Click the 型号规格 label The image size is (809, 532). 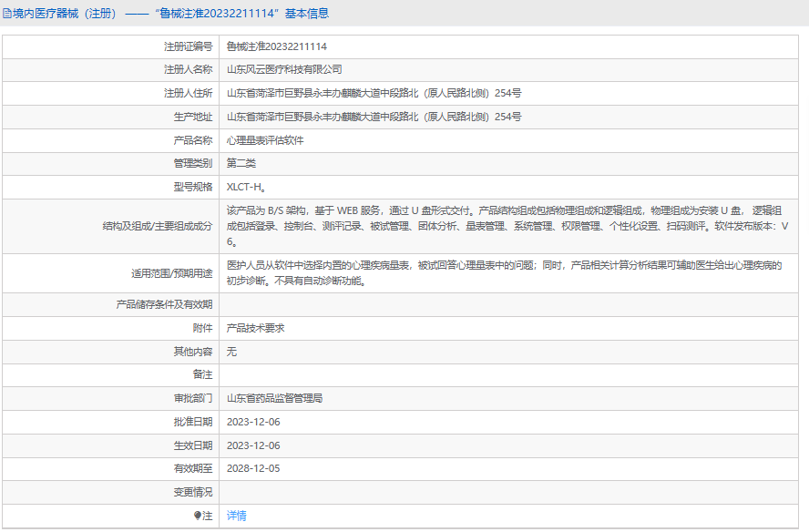point(193,188)
